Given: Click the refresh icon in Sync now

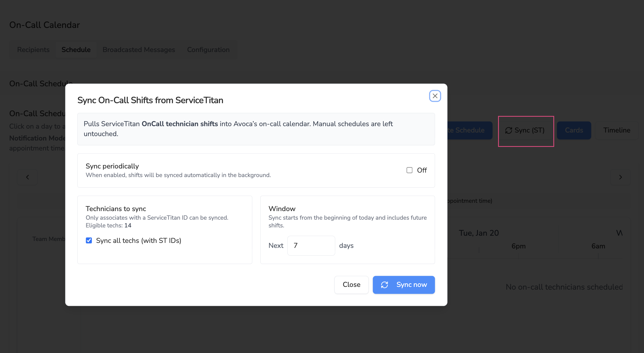Looking at the screenshot, I should 384,285.
